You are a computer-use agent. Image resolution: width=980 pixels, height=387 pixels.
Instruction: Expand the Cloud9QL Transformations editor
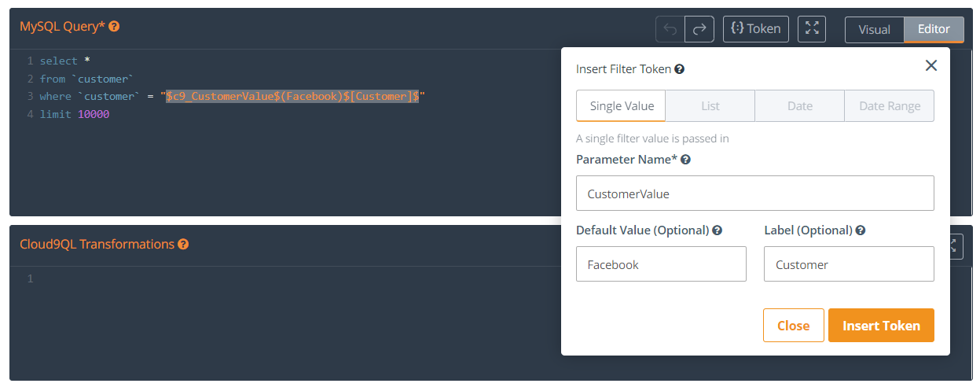pos(955,245)
